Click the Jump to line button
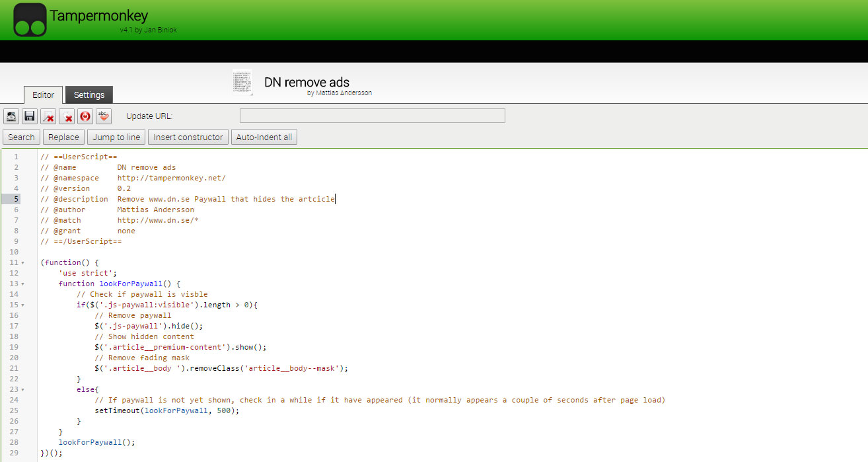 pos(116,137)
